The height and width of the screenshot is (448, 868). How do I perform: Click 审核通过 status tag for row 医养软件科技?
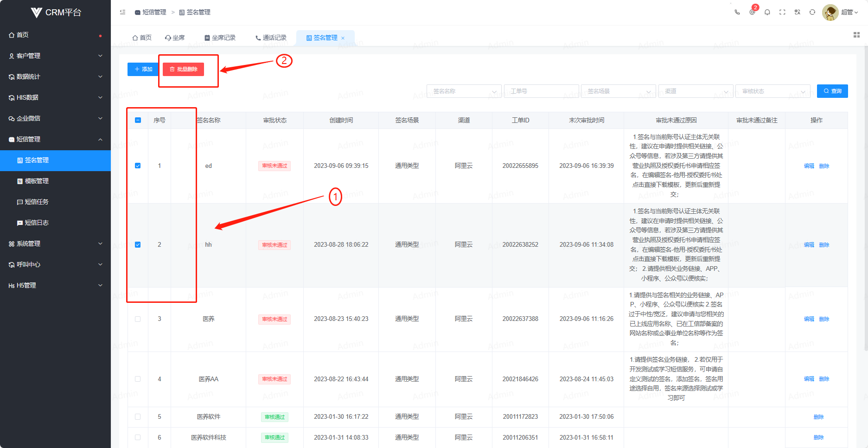coord(274,437)
